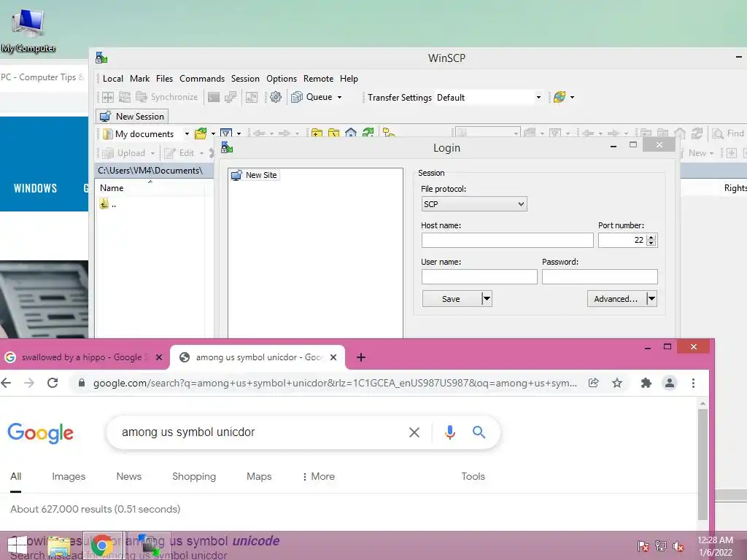Click the Queue icon in WinSCP toolbar
The height and width of the screenshot is (560, 747).
coord(297,97)
